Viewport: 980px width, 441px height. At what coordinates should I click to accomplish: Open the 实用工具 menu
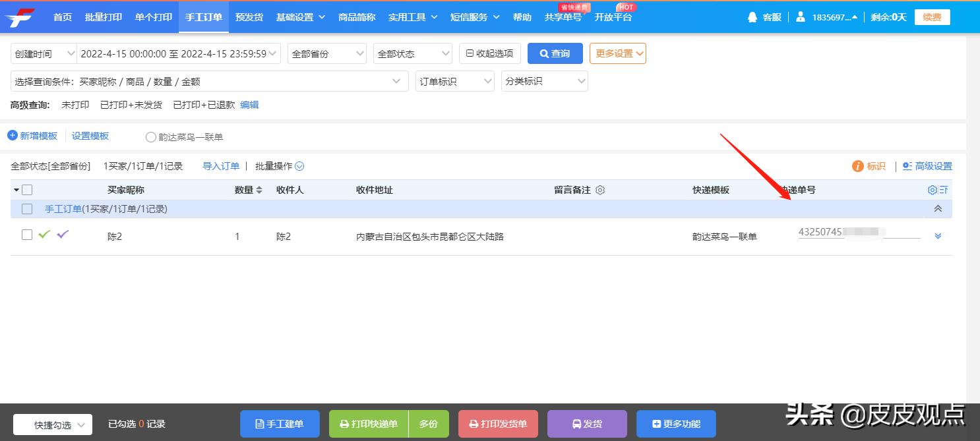412,17
